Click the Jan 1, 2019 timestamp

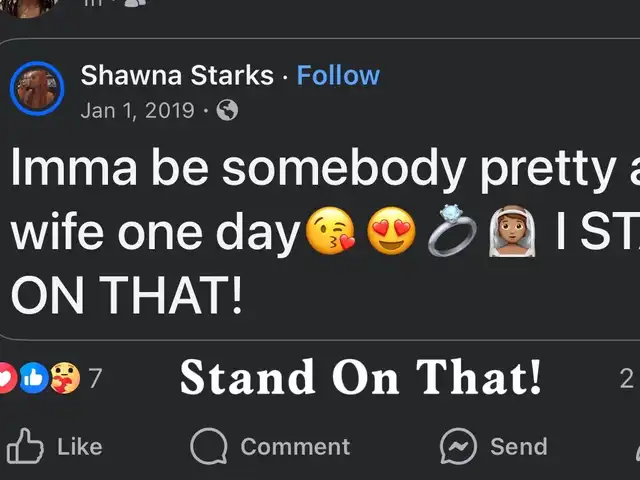pos(138,111)
